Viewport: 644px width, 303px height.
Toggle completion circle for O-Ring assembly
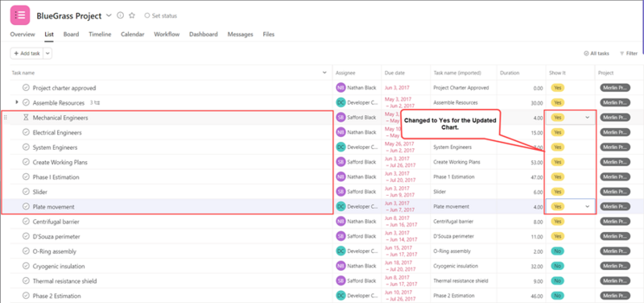pyautogui.click(x=26, y=251)
